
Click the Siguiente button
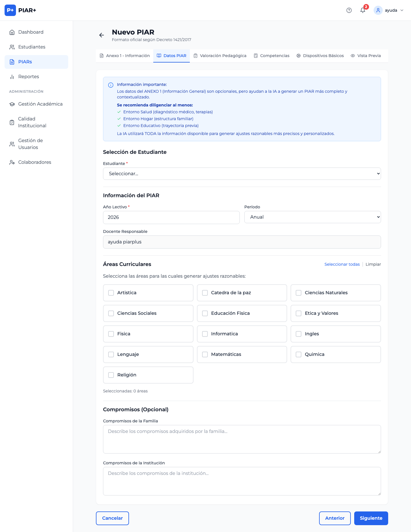371,518
